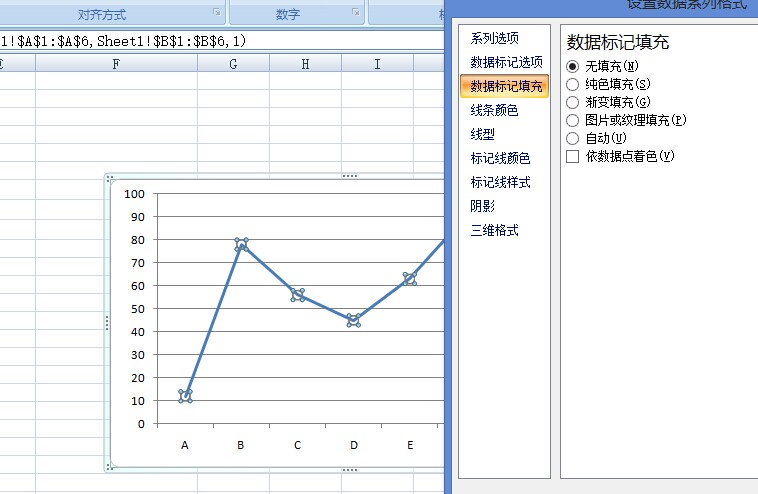Click the horizontal axis label C
This screenshot has height=494, width=758.
pos(297,445)
